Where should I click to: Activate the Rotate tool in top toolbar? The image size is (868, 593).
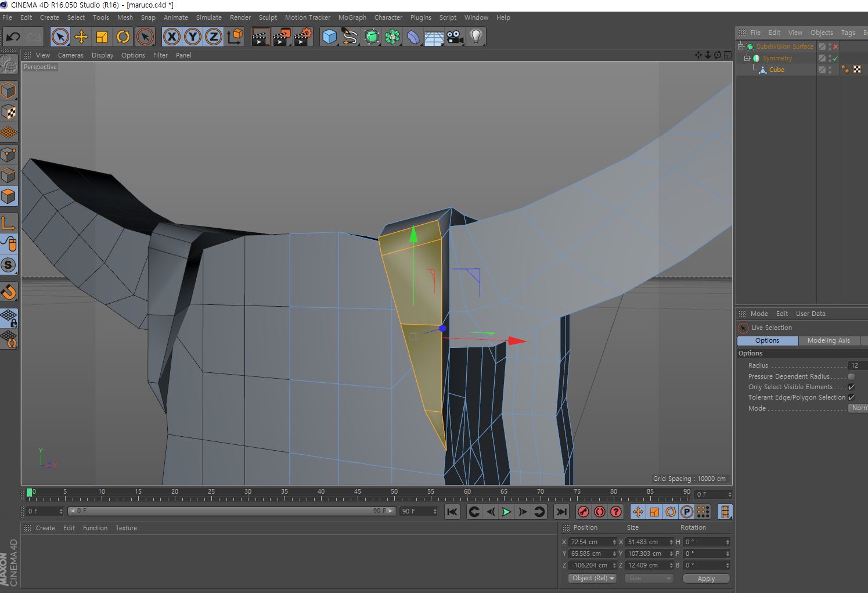[x=123, y=37]
